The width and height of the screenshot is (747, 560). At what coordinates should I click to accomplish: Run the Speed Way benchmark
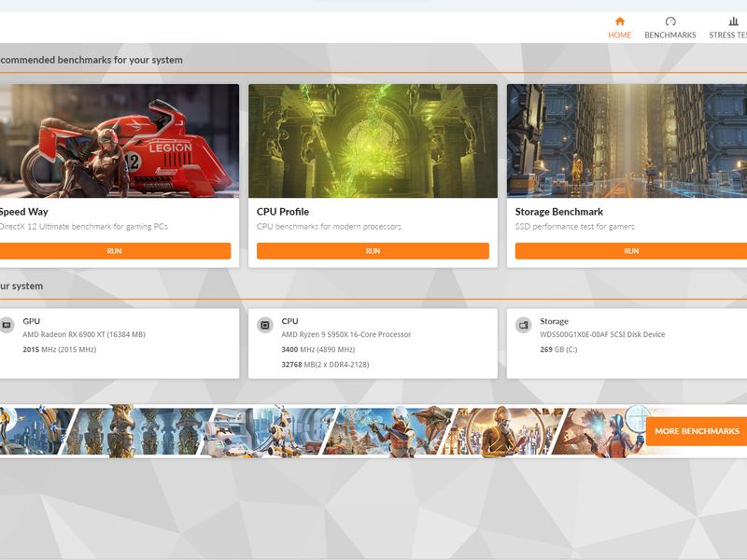[115, 251]
